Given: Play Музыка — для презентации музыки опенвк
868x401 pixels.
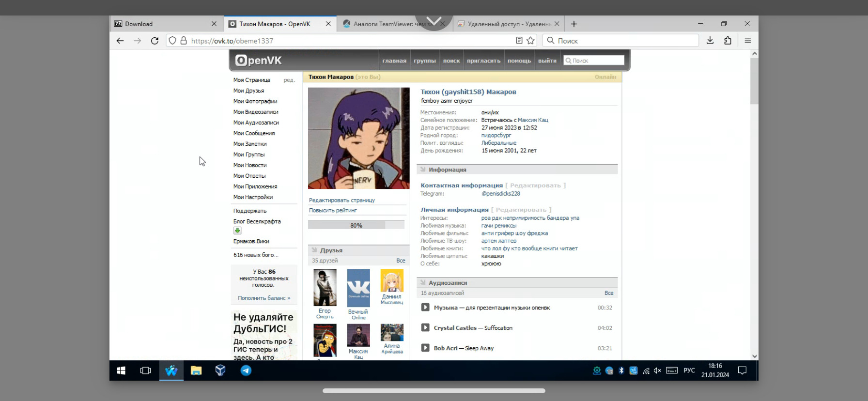Looking at the screenshot, I should [x=425, y=308].
